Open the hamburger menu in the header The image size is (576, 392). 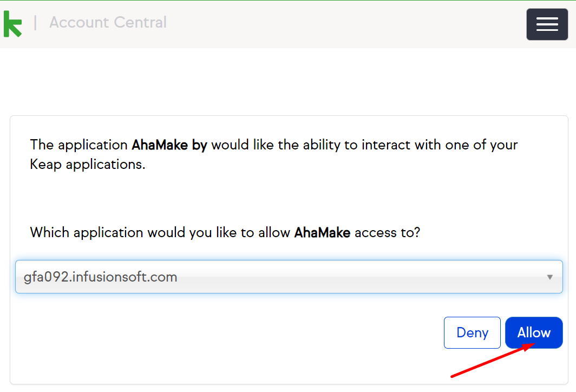pyautogui.click(x=547, y=24)
